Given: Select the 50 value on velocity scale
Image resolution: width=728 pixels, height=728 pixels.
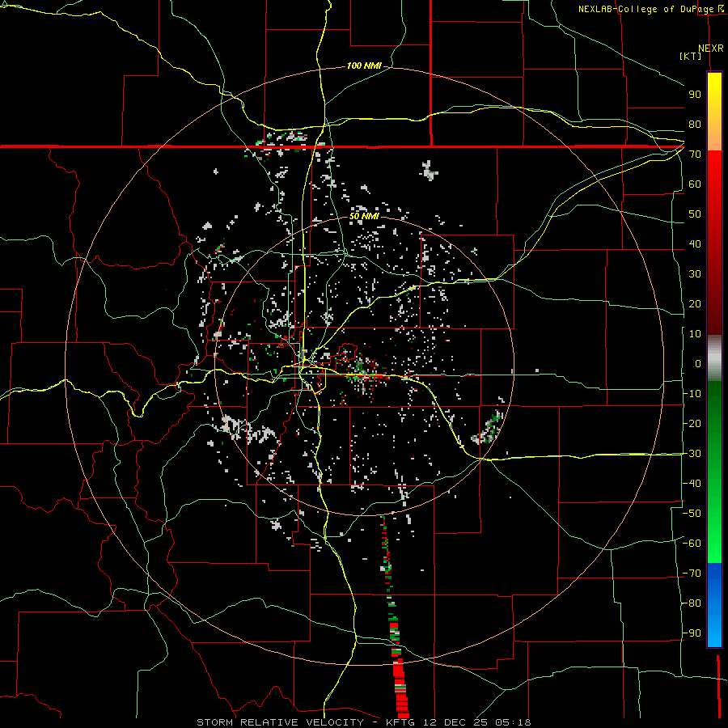Looking at the screenshot, I should pos(695,214).
